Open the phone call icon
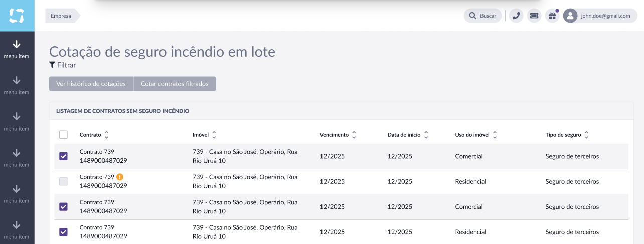The width and height of the screenshot is (644, 244). (x=516, y=16)
